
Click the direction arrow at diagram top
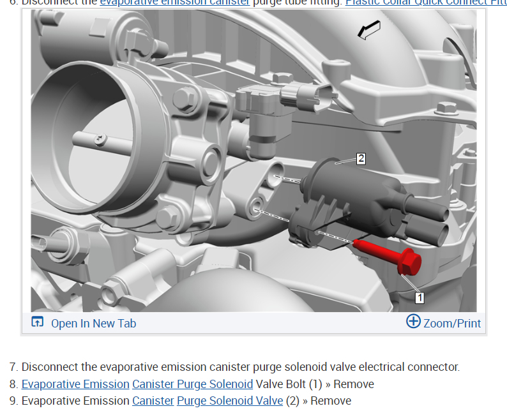pos(369,30)
